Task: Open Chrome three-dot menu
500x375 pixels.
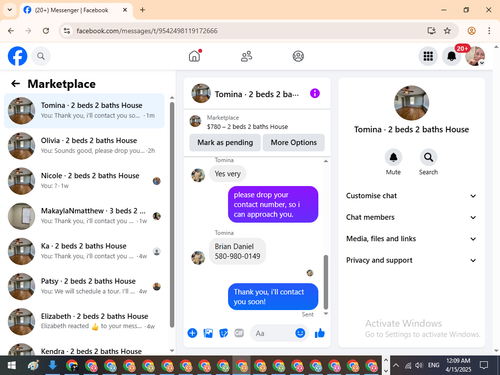Action: (489, 31)
